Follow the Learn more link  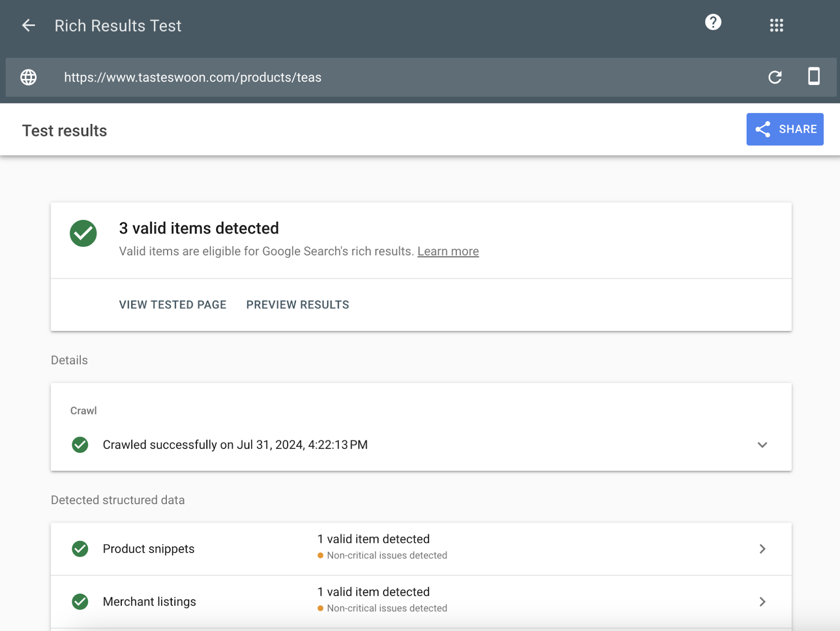pos(448,251)
